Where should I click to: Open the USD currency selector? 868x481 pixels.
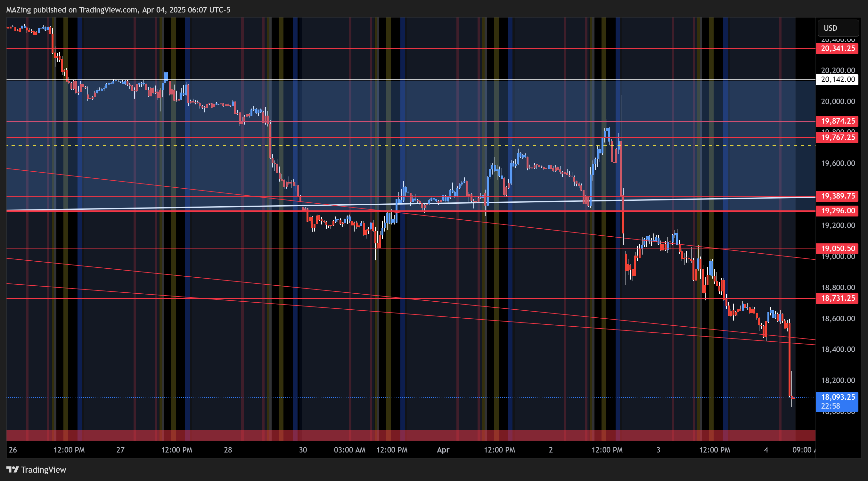coord(838,28)
